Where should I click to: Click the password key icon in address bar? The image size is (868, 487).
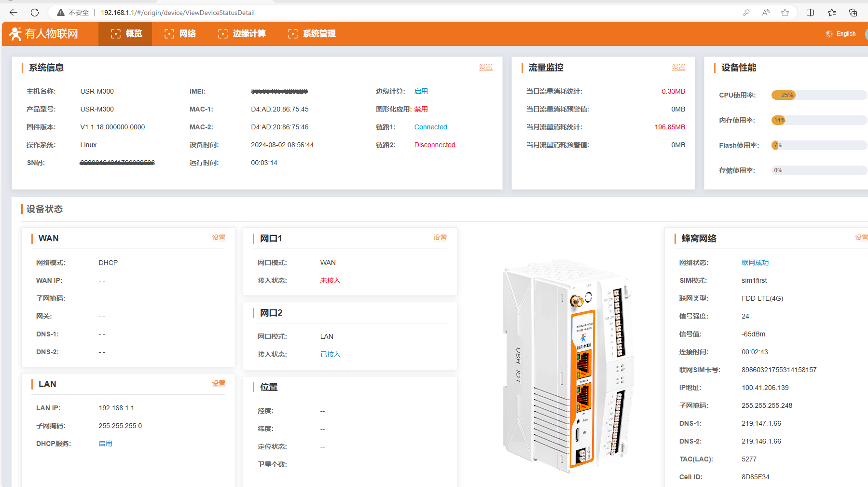point(746,13)
